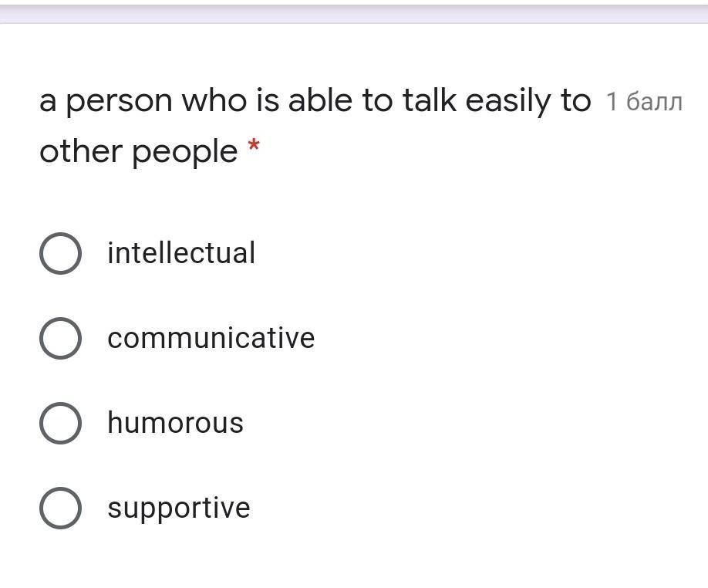
Task: Click the word "other" starting the second line
Action: point(81,152)
